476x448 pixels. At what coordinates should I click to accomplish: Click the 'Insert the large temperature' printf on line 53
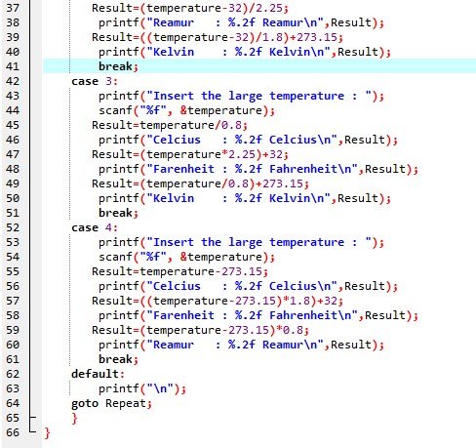[x=241, y=242]
